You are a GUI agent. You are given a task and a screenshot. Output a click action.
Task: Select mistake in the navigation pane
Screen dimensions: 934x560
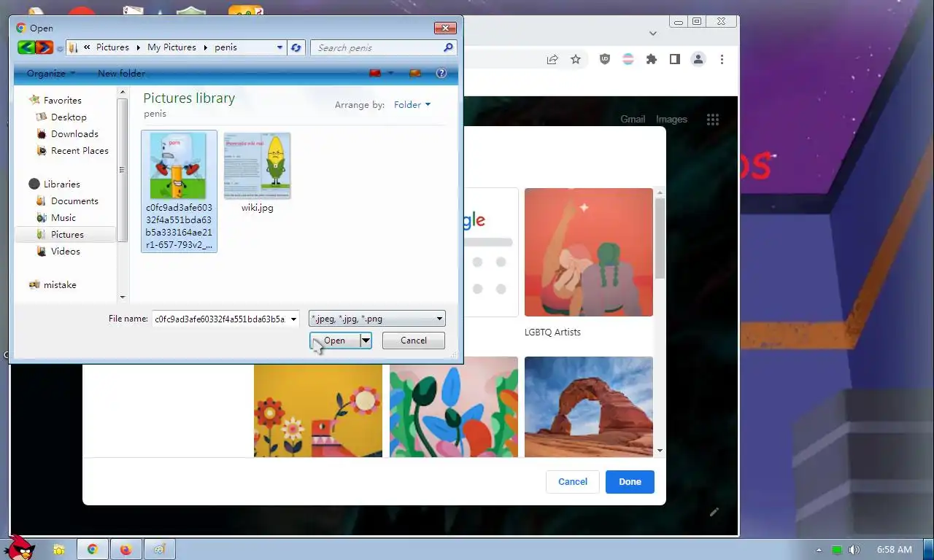(x=60, y=284)
